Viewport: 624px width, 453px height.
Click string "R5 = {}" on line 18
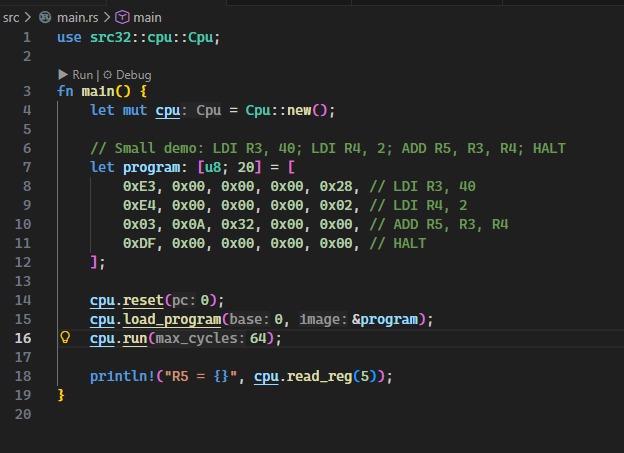[201, 377]
